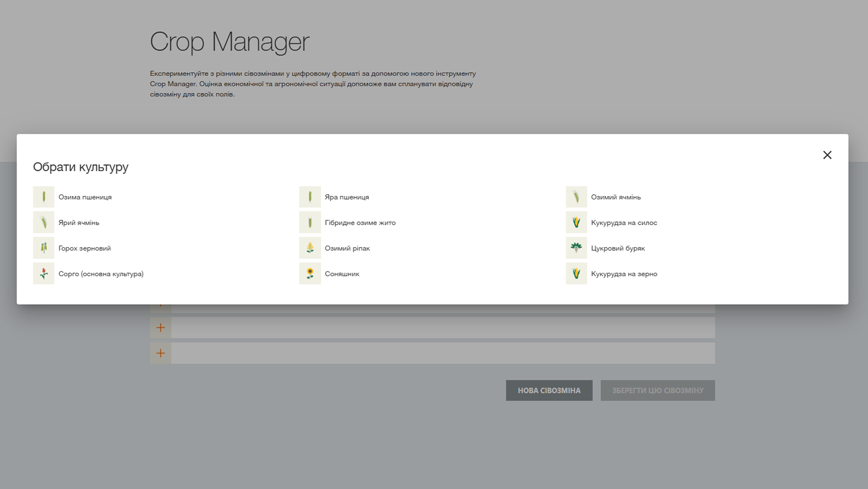Select the winter wheat (Озима пшениця) crop icon
Screen dimensions: 868x489
coord(43,197)
